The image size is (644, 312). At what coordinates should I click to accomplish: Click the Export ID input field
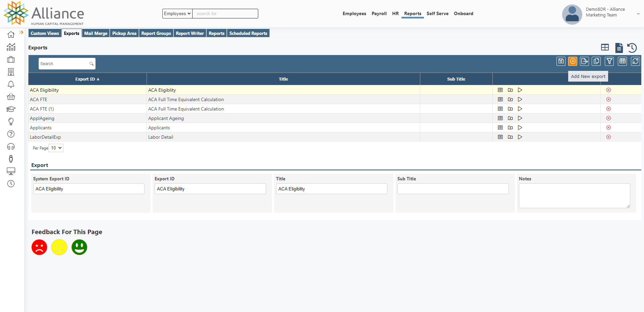[x=210, y=189]
